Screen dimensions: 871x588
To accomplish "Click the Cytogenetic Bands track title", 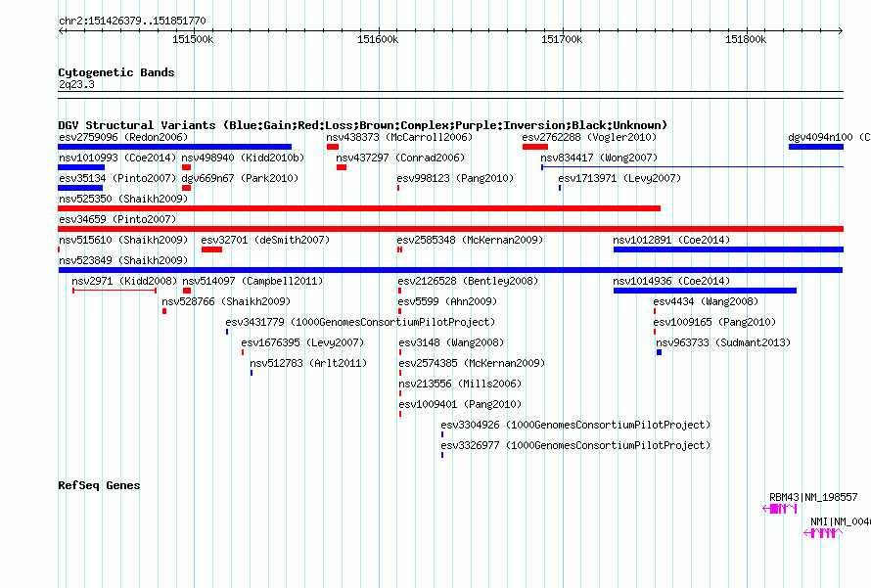I will tap(116, 72).
